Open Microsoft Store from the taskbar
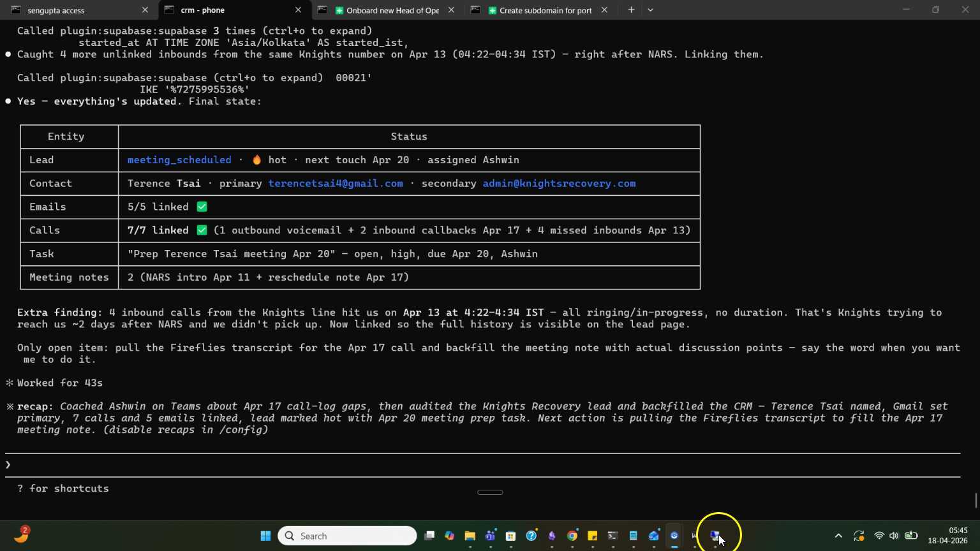Image resolution: width=980 pixels, height=551 pixels. [x=510, y=536]
